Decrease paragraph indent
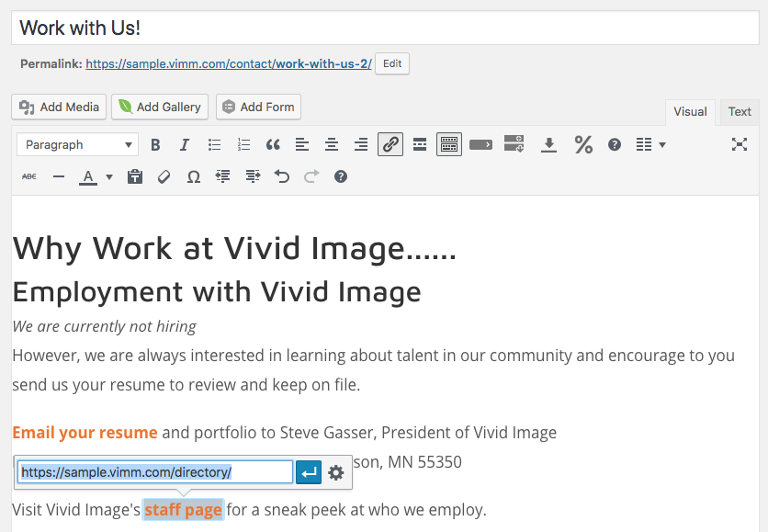 point(223,176)
